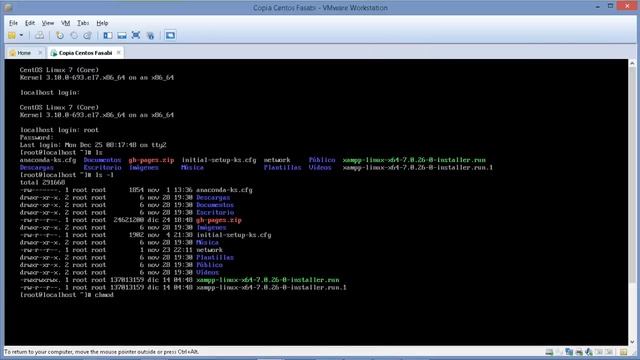Screen dimensions: 640x360
Task: Click 'Descargas' in the ls -l listing
Action: click(213, 198)
